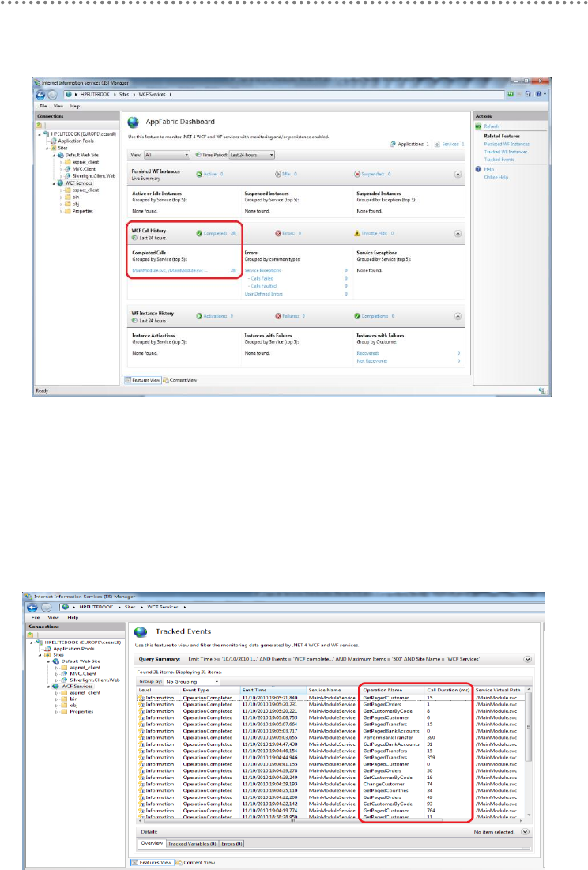
Task: Open Tracked WF Instances link in Actions
Action: point(506,152)
